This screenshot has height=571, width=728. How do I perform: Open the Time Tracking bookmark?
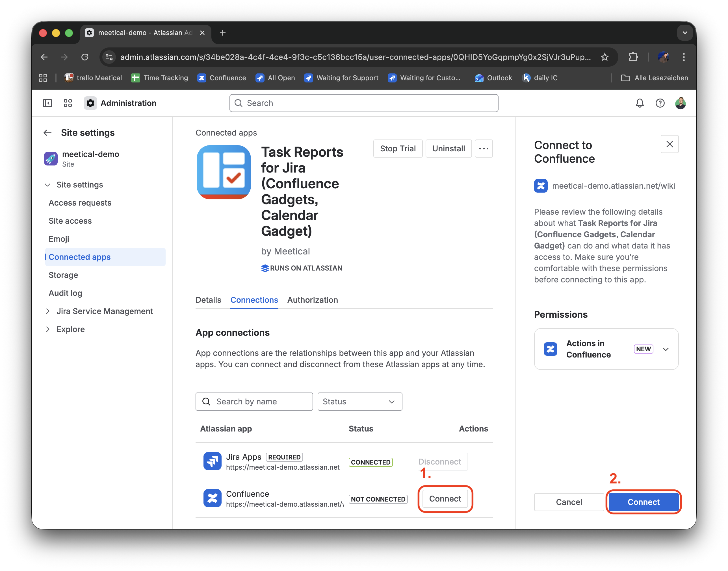point(160,78)
